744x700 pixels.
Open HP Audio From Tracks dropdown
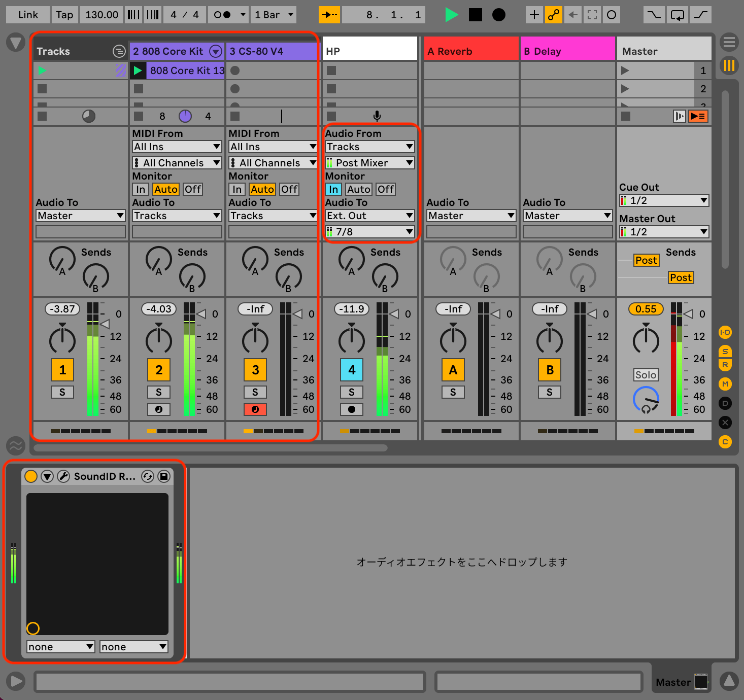370,147
